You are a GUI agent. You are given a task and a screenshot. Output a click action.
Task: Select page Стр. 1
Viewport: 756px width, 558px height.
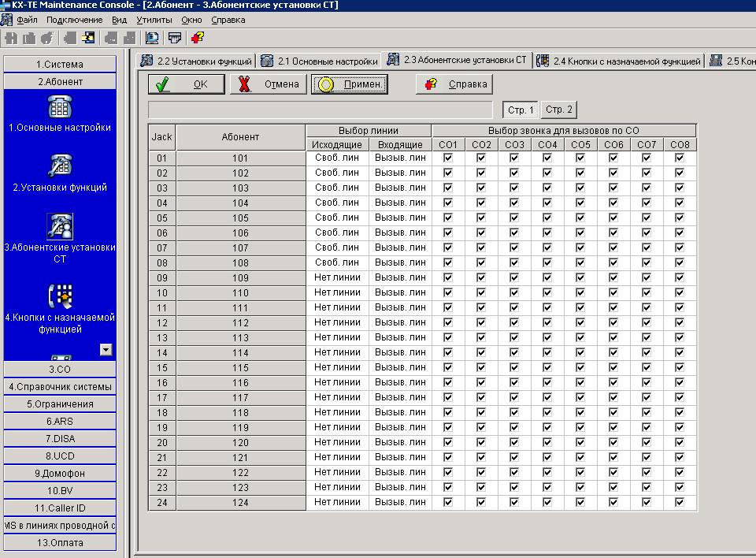521,110
